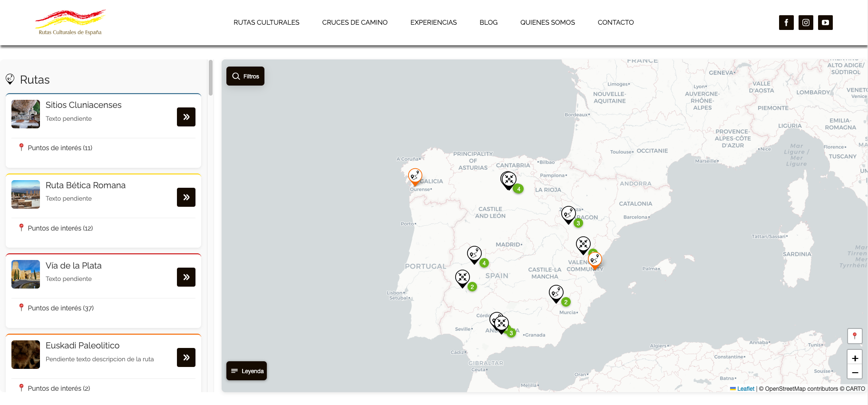868x405 pixels.
Task: Open the Instagram social icon
Action: tap(806, 22)
